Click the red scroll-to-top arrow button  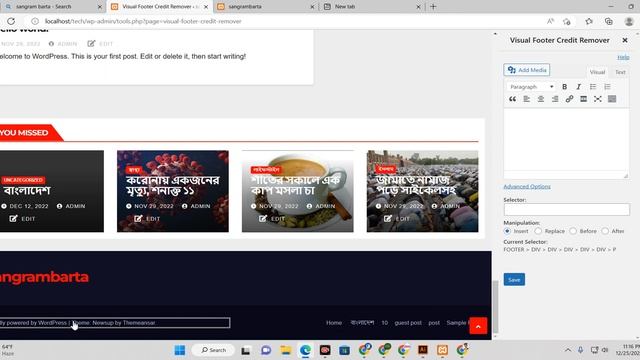tap(478, 326)
